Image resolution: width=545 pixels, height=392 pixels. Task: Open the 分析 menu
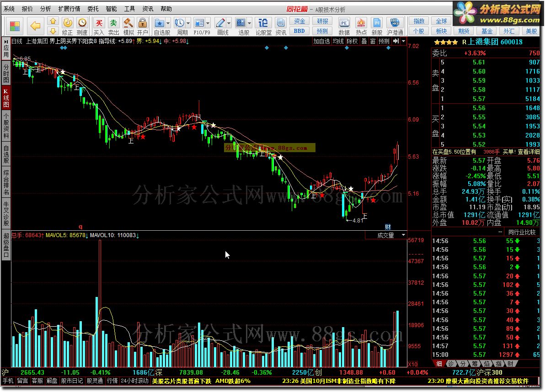point(45,9)
